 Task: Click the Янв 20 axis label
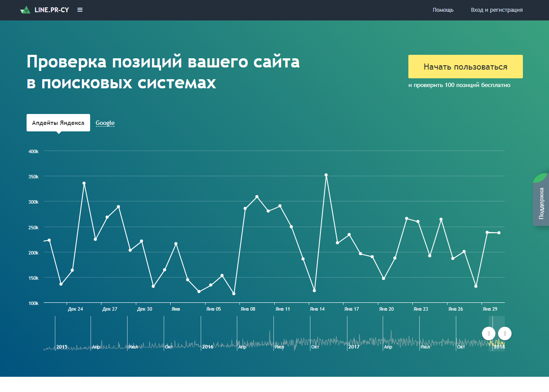(386, 309)
